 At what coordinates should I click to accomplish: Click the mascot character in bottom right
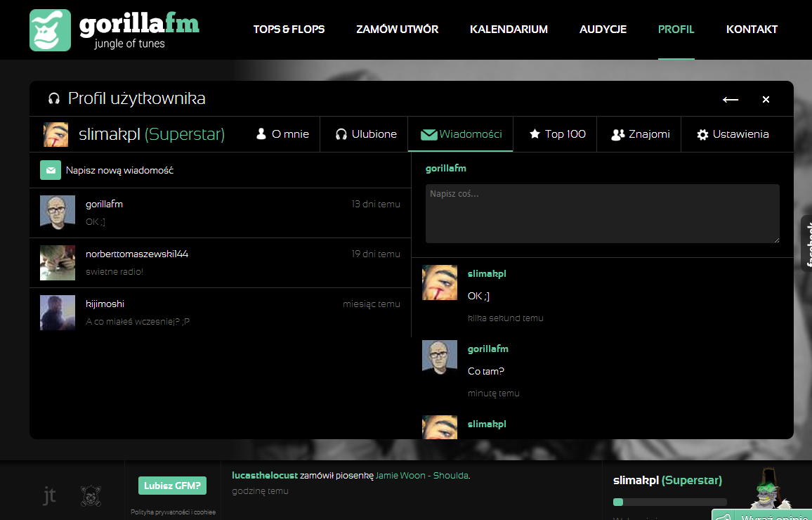770,490
